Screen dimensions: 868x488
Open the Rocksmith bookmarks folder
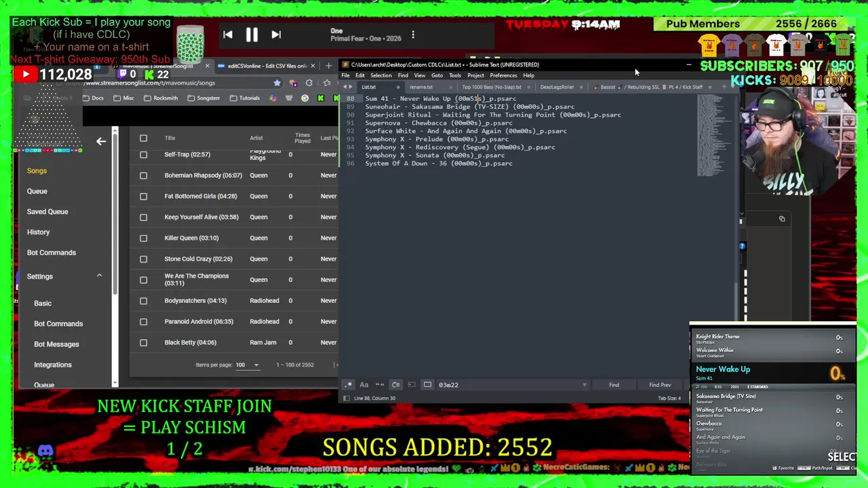161,98
